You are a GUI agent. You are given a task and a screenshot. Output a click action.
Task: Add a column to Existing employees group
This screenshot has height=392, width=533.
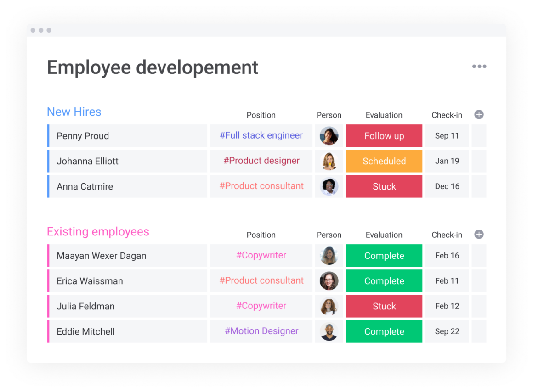click(479, 235)
